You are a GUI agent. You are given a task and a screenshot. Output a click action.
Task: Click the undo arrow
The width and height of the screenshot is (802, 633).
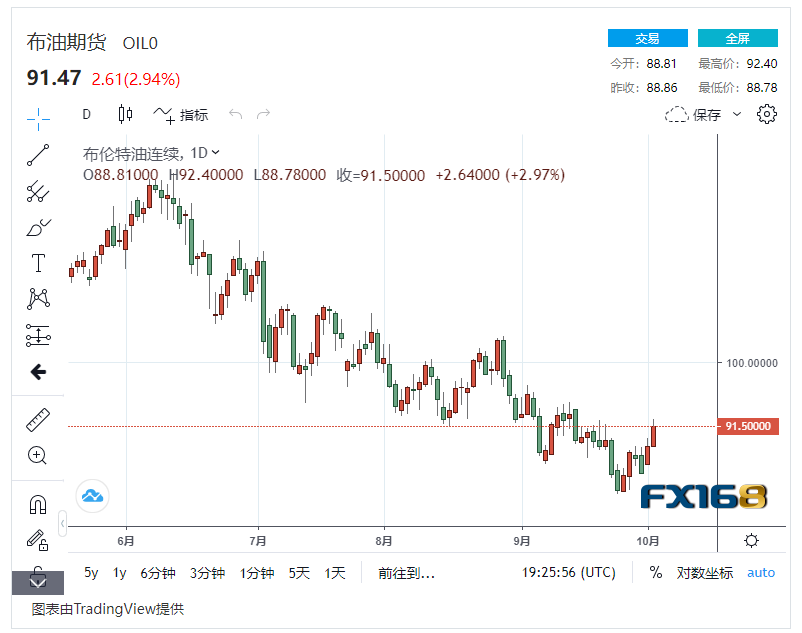click(235, 114)
